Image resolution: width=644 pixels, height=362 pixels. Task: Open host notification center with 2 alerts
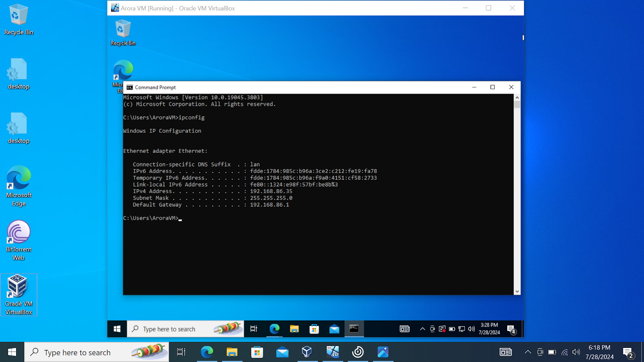tap(628, 353)
